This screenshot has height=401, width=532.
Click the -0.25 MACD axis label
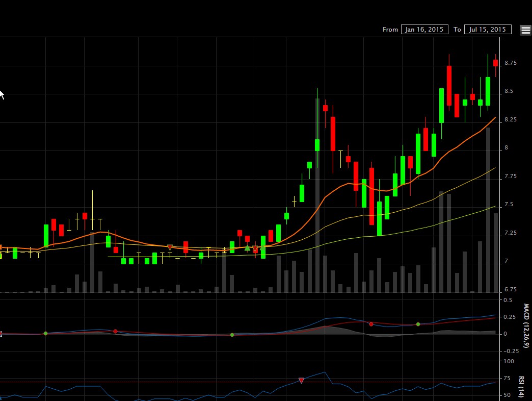(x=511, y=351)
